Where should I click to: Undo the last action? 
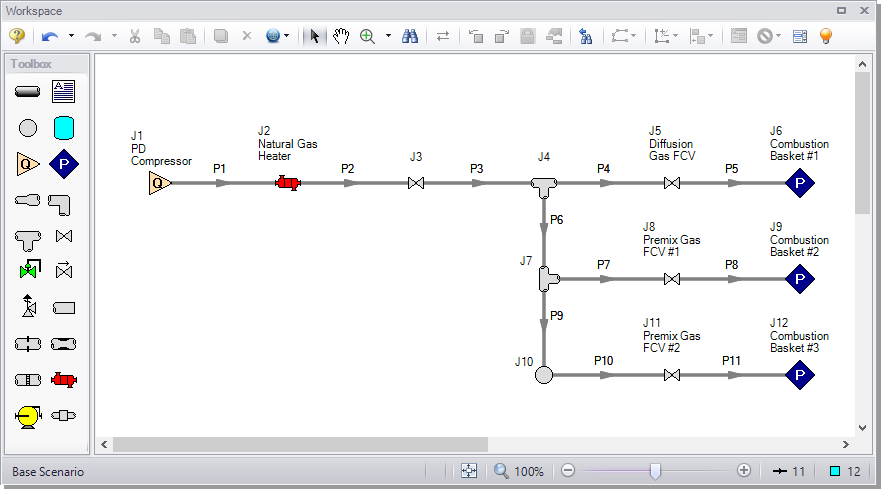point(50,37)
